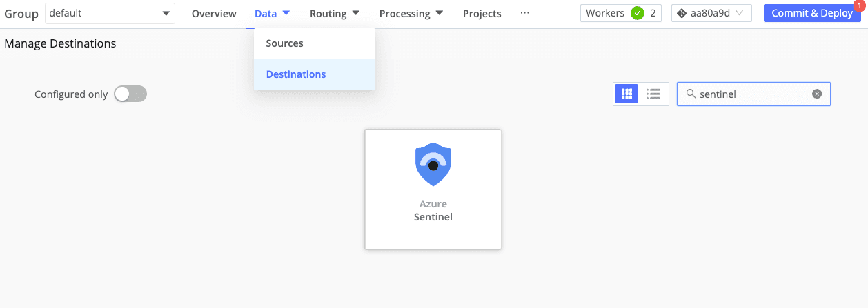Switch to grid view icon

coord(627,94)
